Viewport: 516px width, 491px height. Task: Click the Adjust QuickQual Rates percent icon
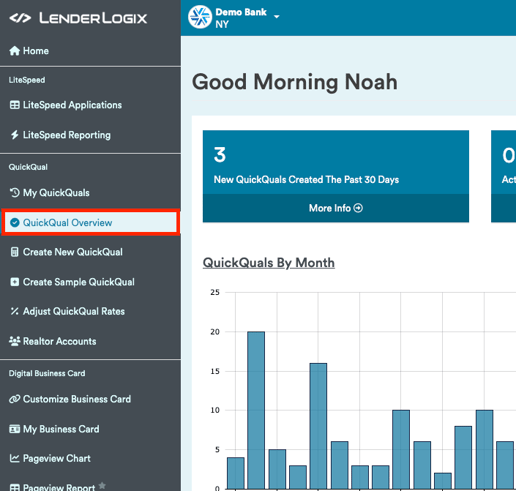(14, 311)
